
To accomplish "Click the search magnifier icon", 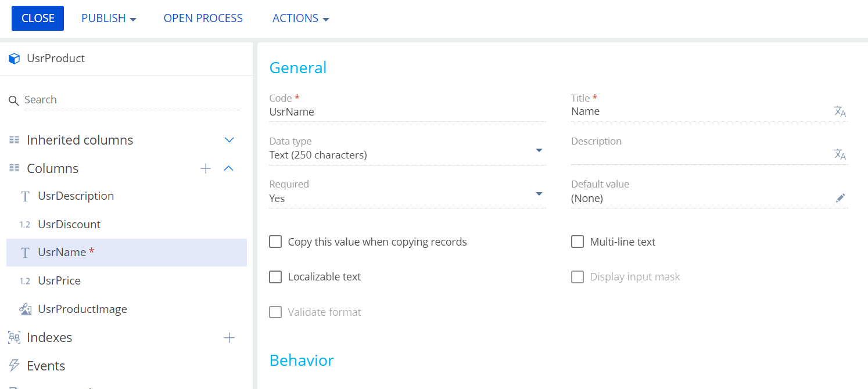I will (14, 100).
